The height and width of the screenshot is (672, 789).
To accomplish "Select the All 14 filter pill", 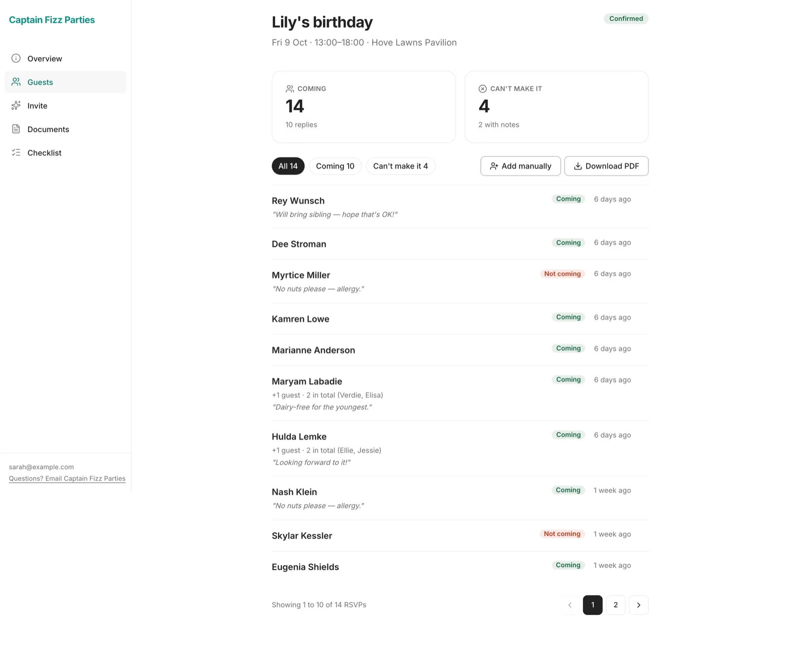I will pos(288,166).
